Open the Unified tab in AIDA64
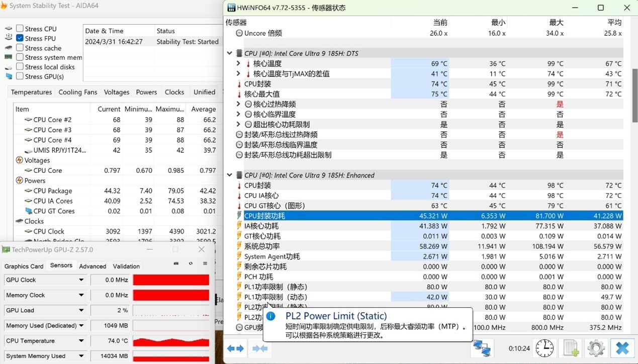 [205, 92]
